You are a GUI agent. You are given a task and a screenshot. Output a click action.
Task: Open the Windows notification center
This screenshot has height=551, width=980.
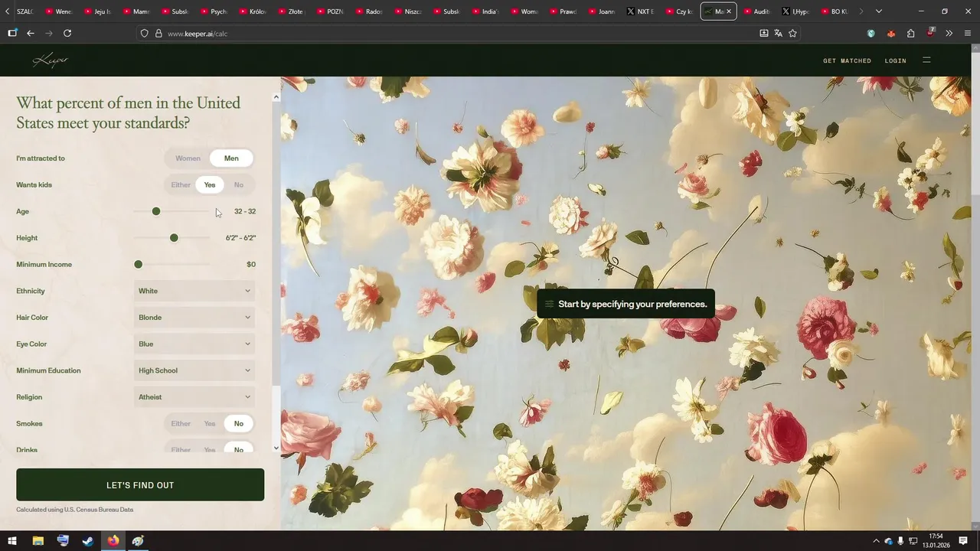[963, 540]
